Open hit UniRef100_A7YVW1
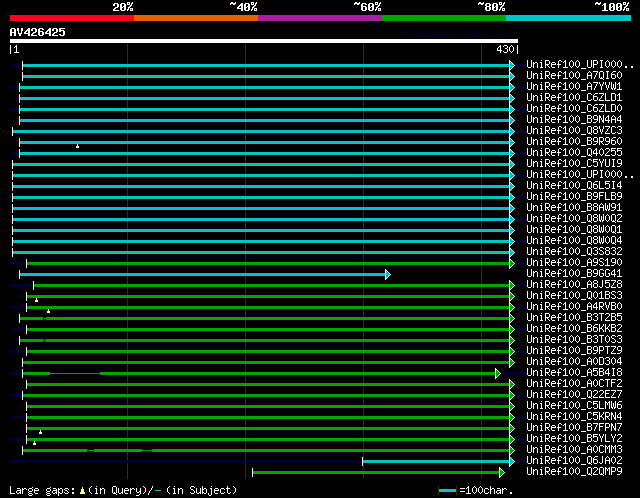This screenshot has width=640, height=498. pyautogui.click(x=574, y=87)
